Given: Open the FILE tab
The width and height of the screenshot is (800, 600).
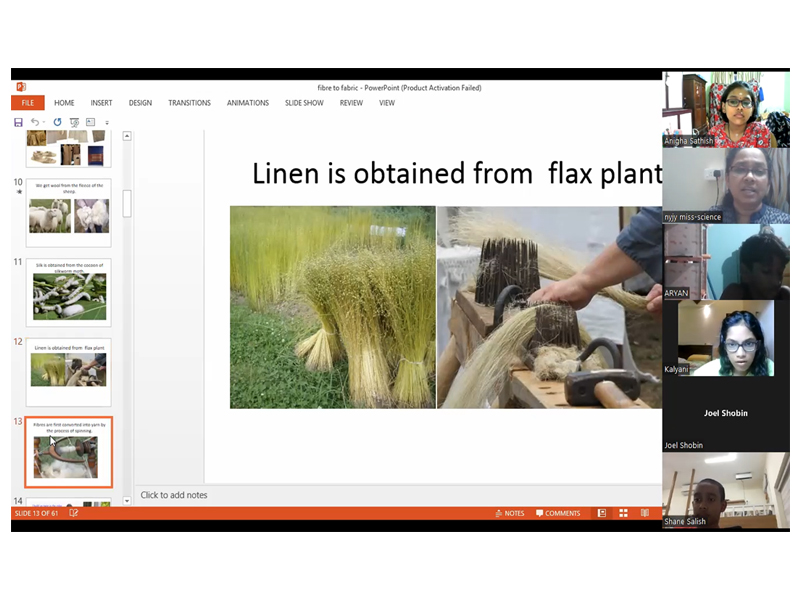Looking at the screenshot, I should pos(27,103).
